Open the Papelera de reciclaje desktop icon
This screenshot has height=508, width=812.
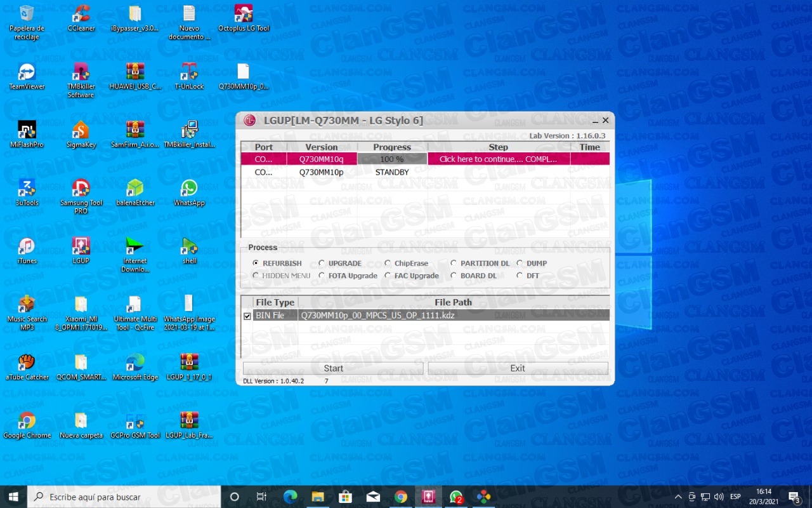(x=27, y=22)
